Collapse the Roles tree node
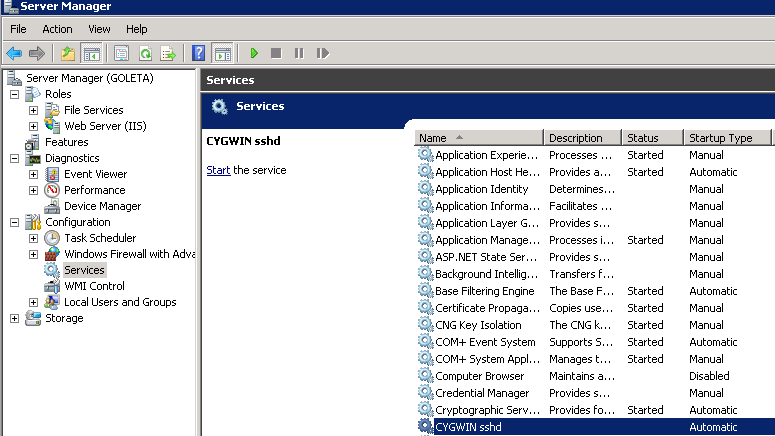The width and height of the screenshot is (775, 436). pos(14,94)
